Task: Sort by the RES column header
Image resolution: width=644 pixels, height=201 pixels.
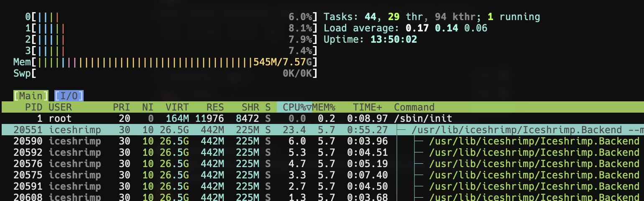Action: [x=215, y=107]
